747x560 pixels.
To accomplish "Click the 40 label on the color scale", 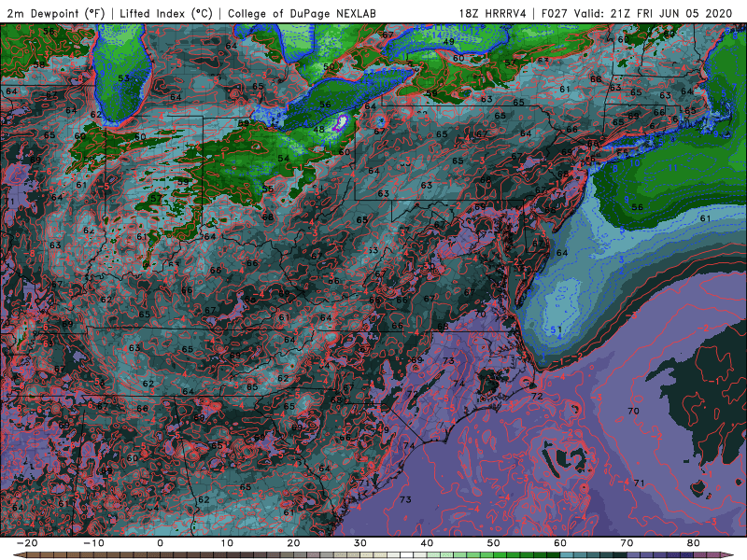I will tap(427, 543).
